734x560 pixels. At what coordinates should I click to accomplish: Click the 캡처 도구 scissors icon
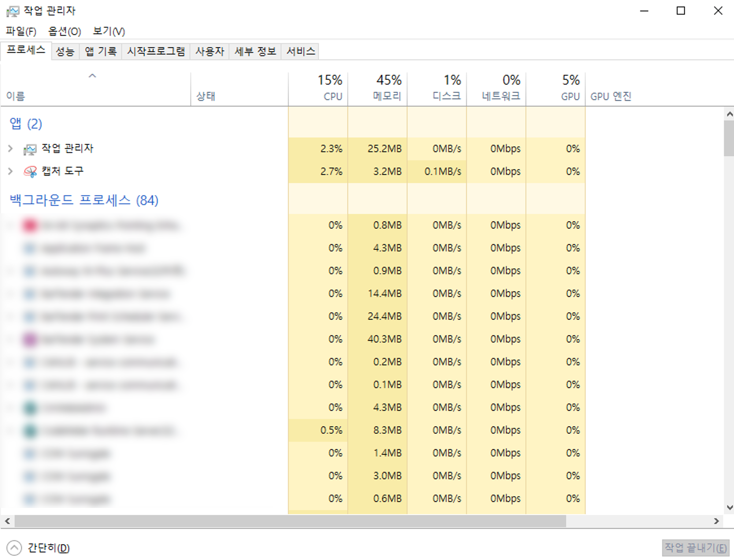coord(30,172)
